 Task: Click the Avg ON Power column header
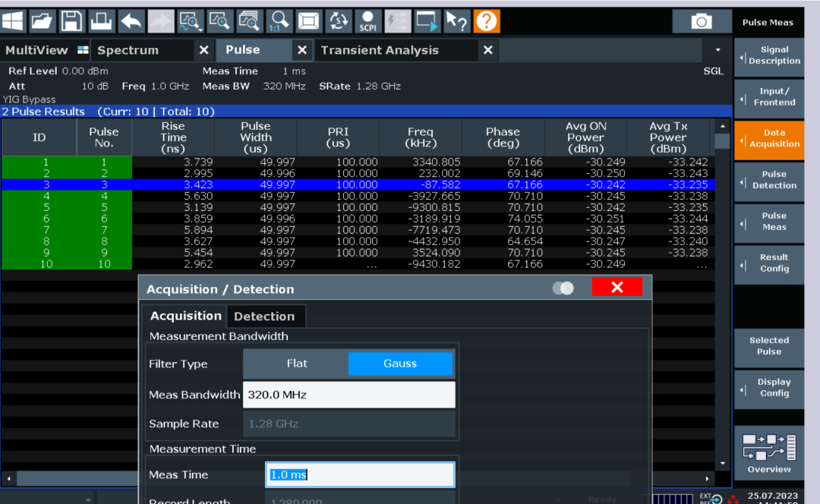tap(585, 137)
